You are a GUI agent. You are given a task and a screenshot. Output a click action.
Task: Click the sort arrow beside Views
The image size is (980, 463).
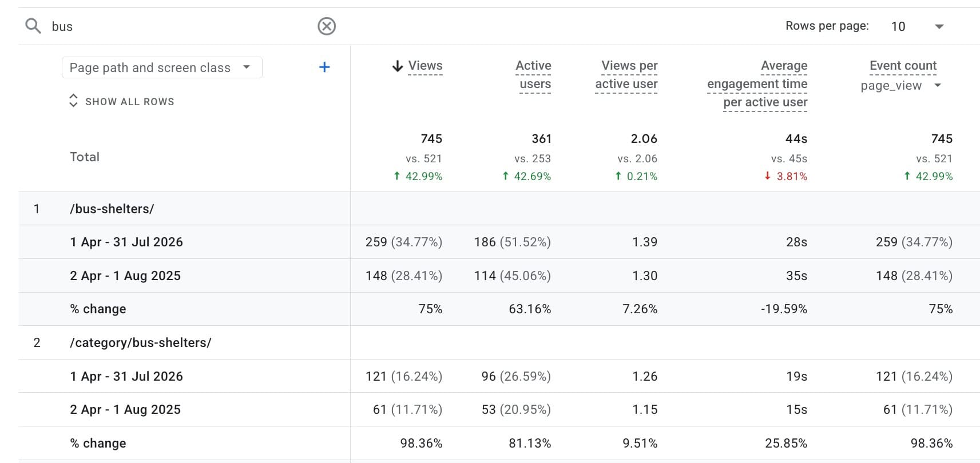(398, 66)
